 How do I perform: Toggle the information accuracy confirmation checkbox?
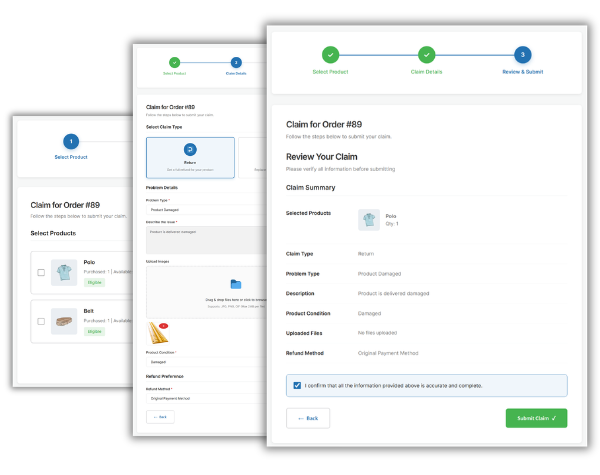point(298,385)
